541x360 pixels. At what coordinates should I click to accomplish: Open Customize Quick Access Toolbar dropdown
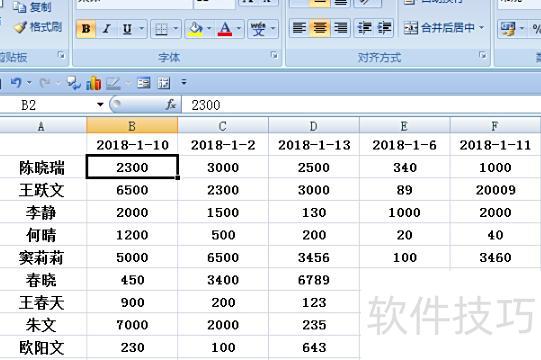coord(184,82)
